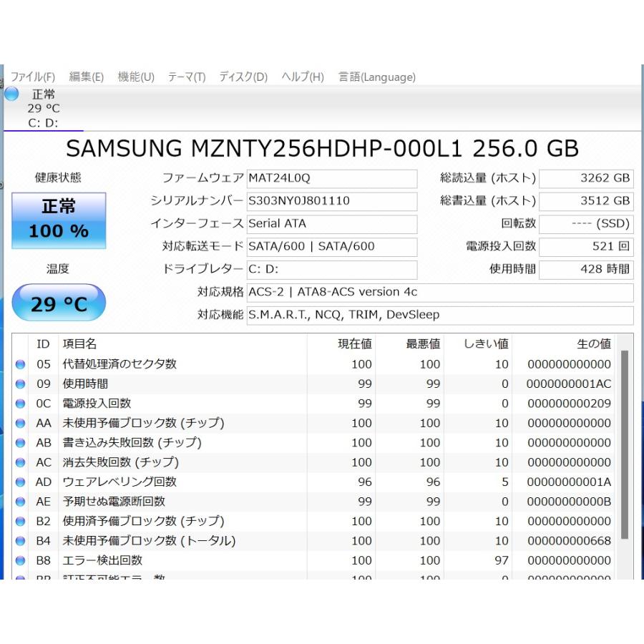The image size is (644, 644).
Task: Click the 29 °C temperature button
Action: click(x=59, y=303)
